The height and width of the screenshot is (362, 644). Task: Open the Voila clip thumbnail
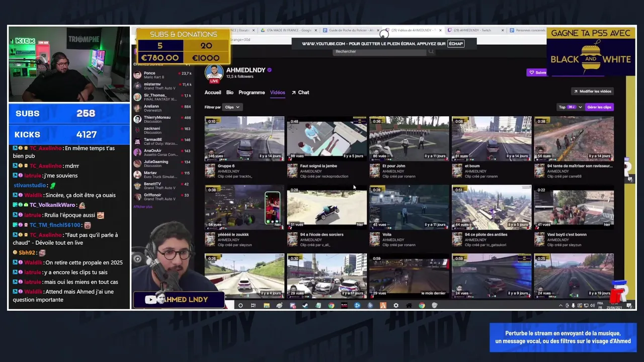pos(409,207)
